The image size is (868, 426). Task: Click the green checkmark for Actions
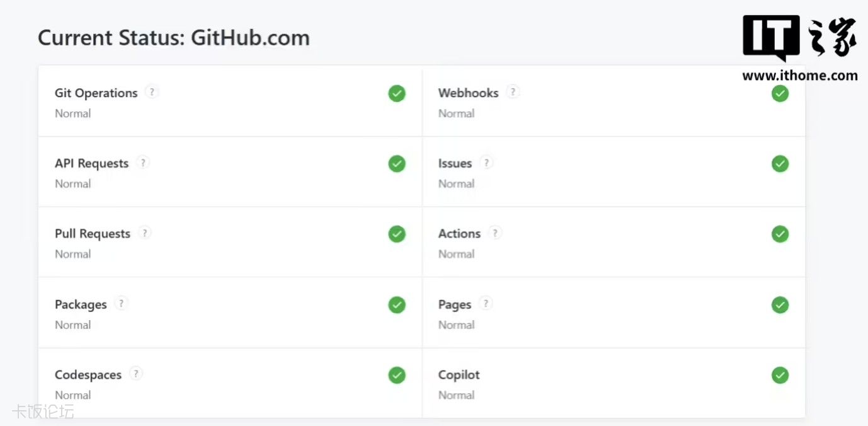tap(780, 234)
